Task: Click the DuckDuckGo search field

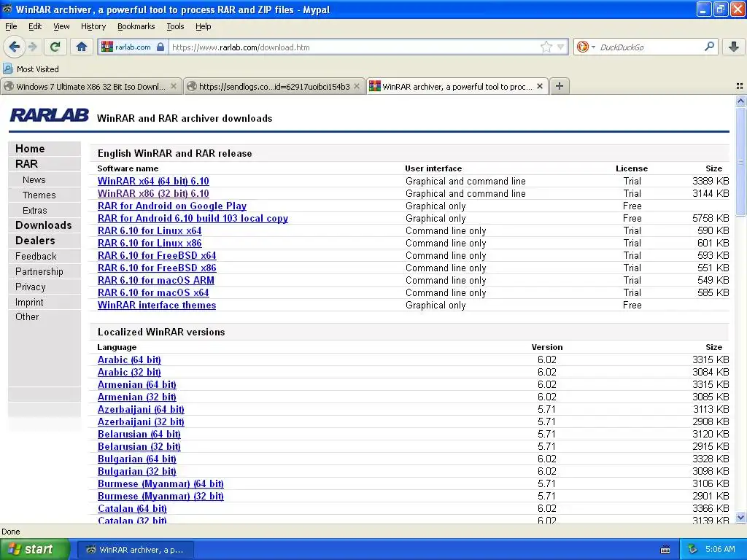Action: pos(649,47)
